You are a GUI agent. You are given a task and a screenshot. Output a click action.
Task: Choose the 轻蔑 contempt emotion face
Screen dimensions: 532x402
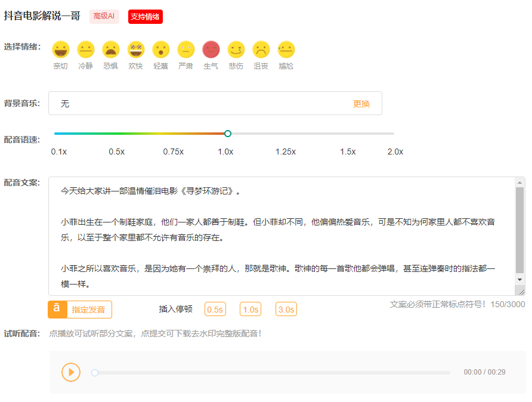(x=161, y=50)
